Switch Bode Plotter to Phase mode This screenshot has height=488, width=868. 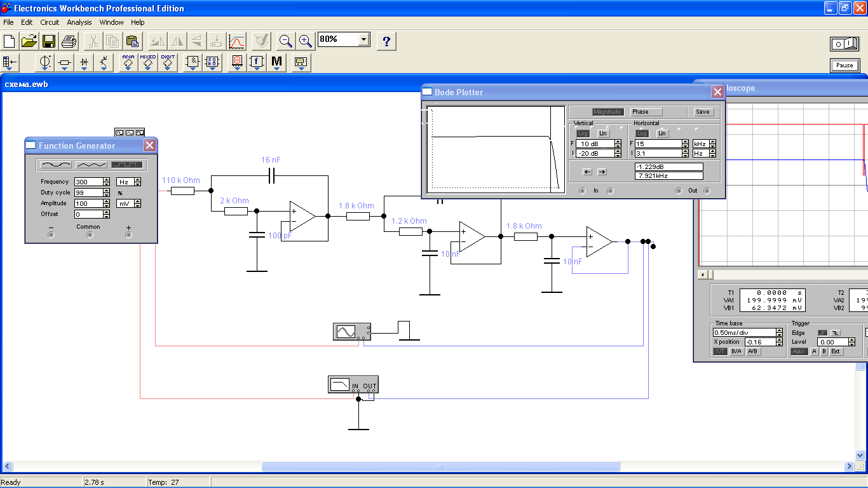click(x=646, y=112)
